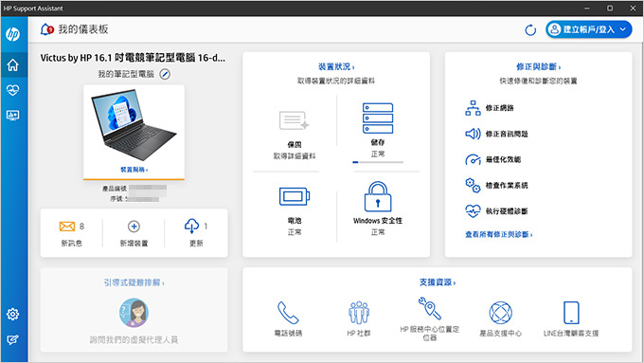Viewport: 644px width, 363px height.
Task: Open the HP 服務中心位置定位器 wrench icon
Action: tap(430, 308)
